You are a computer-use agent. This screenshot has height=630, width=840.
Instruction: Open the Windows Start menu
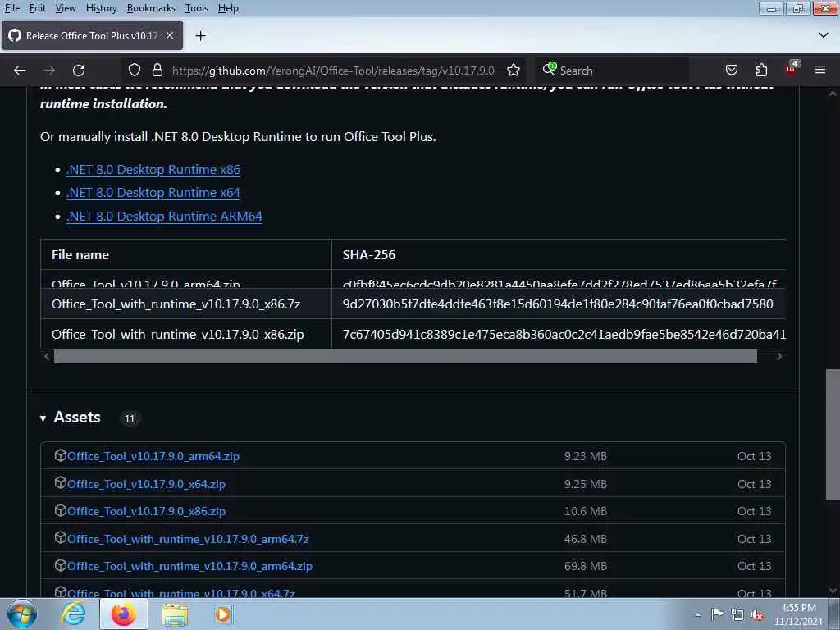pos(22,614)
